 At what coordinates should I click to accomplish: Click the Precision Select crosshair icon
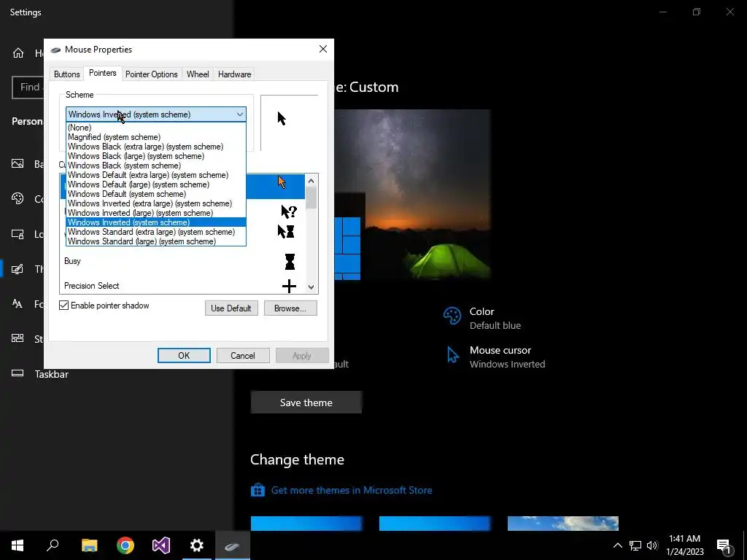pyautogui.click(x=289, y=286)
